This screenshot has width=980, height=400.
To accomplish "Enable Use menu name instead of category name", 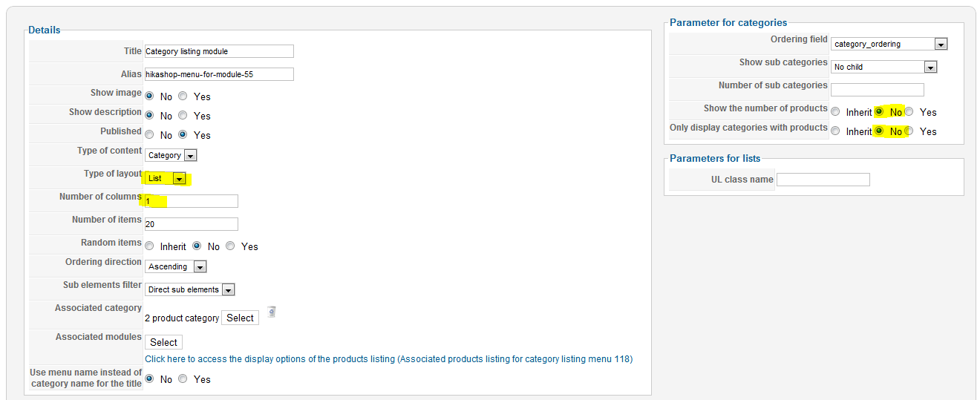I will [183, 379].
